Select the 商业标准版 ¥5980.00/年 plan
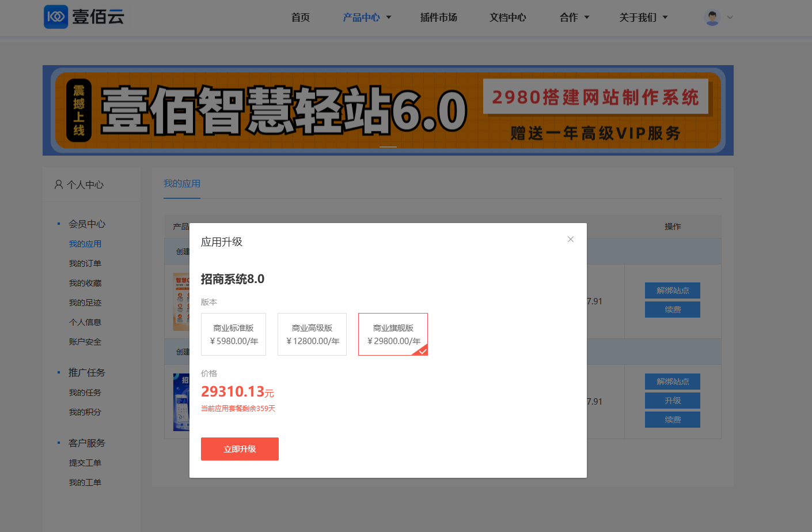This screenshot has width=812, height=532. point(234,334)
